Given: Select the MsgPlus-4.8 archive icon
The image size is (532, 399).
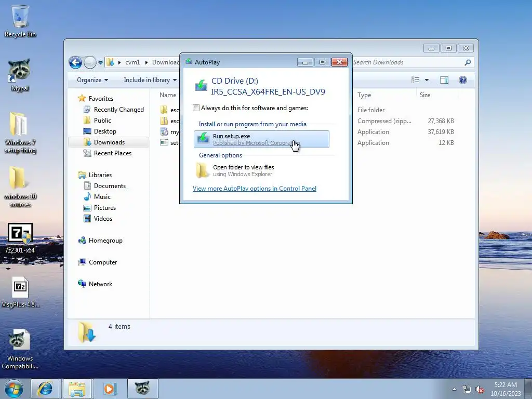Looking at the screenshot, I should pos(20,292).
